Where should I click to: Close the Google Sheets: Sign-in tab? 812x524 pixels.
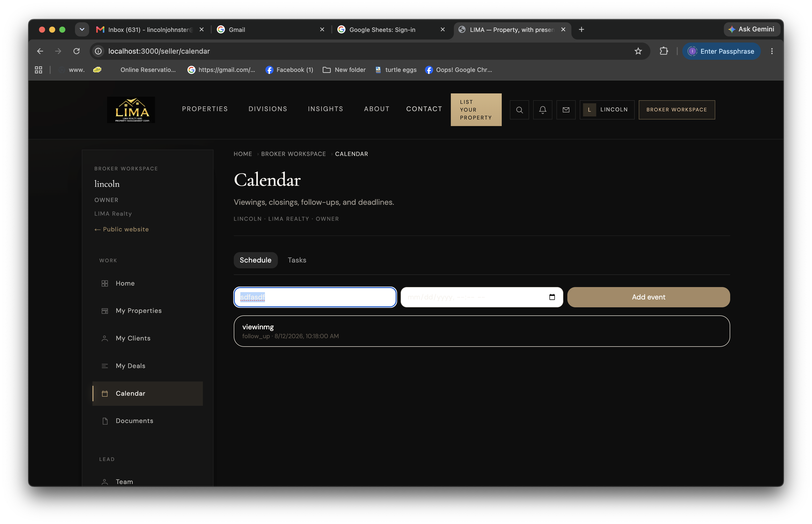click(x=443, y=30)
